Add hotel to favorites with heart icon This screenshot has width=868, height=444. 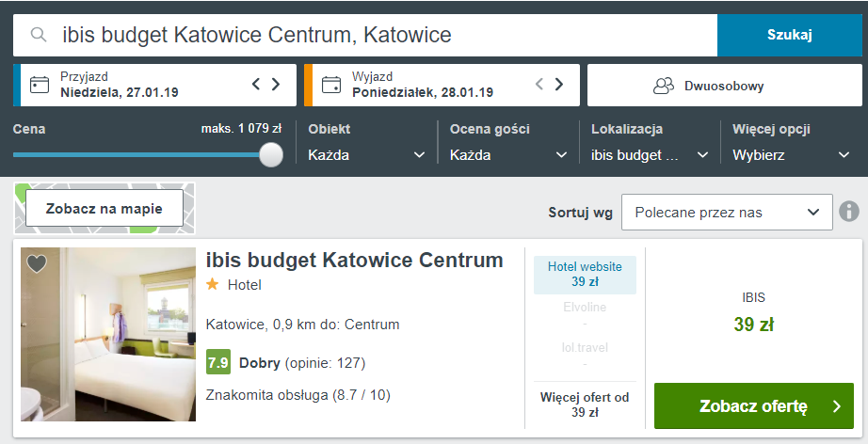pyautogui.click(x=37, y=263)
